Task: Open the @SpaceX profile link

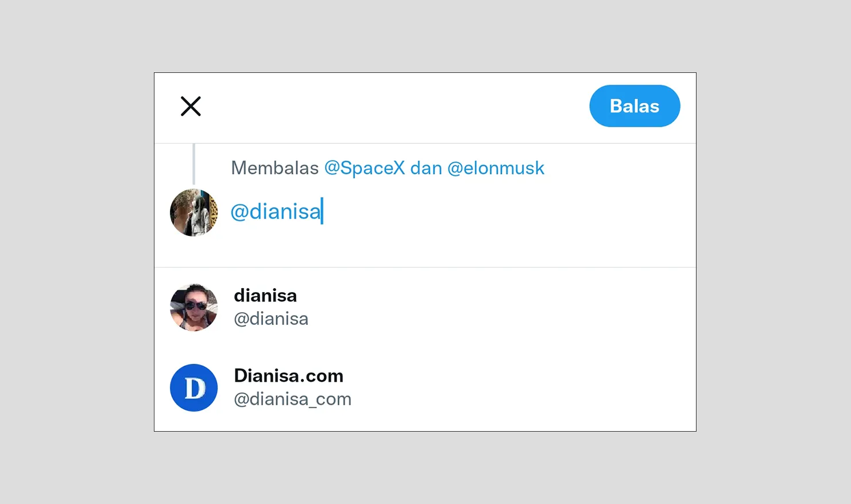Action: 365,168
